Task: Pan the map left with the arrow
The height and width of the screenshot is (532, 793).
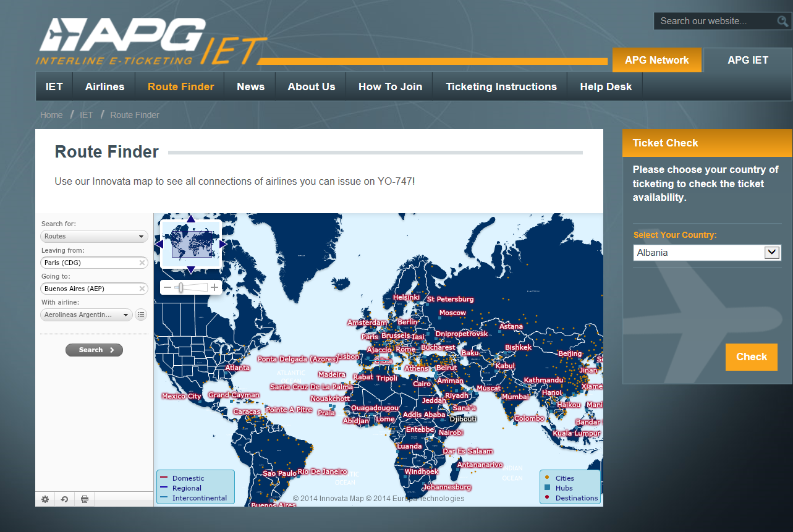Action: 159,244
